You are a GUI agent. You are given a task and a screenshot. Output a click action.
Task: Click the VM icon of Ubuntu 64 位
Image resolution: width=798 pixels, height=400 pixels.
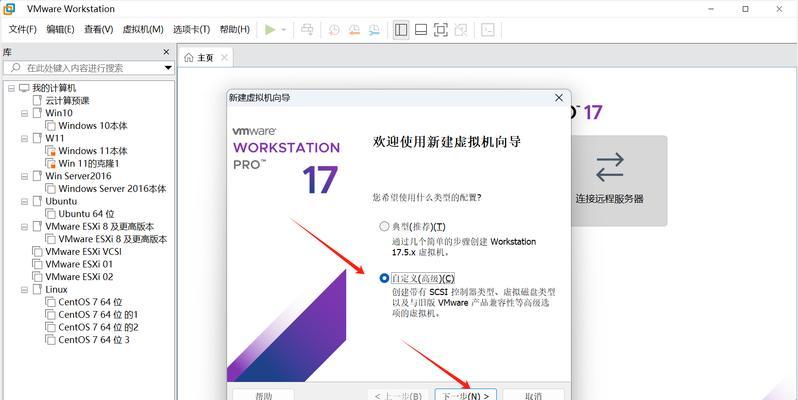point(50,214)
